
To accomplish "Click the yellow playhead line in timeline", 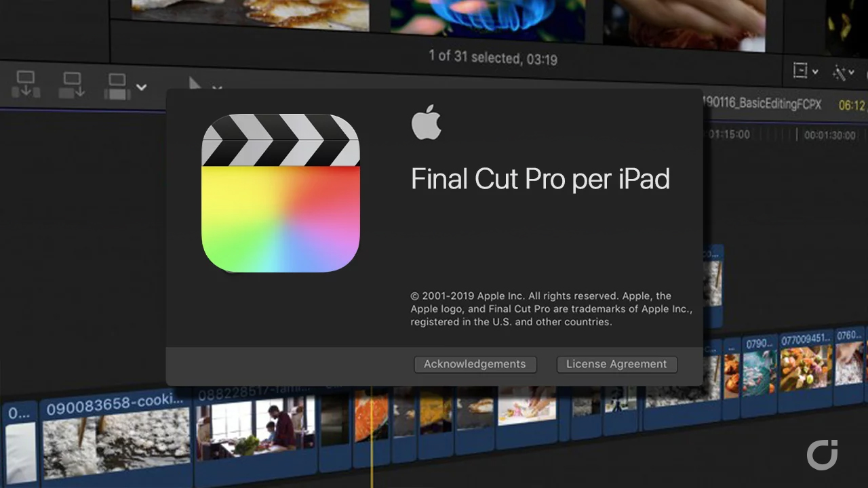I will [371, 437].
